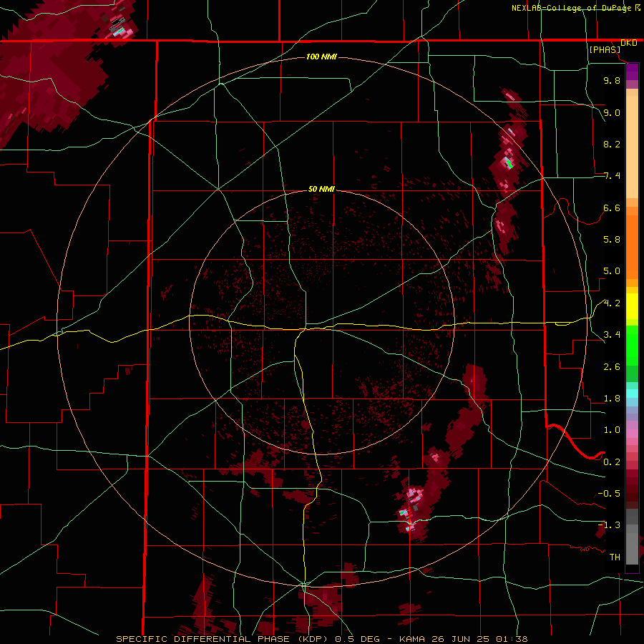Click the 50 NMI range ring label
This screenshot has width=644, height=644.
321,189
